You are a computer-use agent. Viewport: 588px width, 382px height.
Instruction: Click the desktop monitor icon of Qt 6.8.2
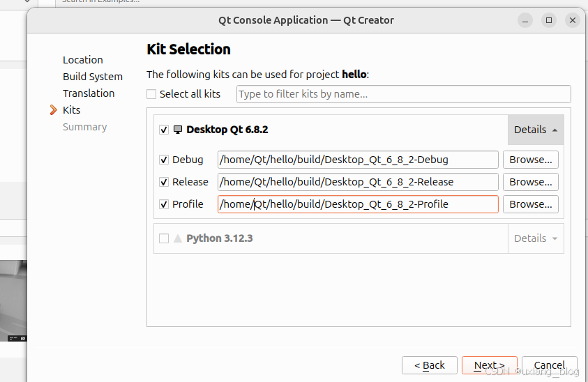coord(178,130)
